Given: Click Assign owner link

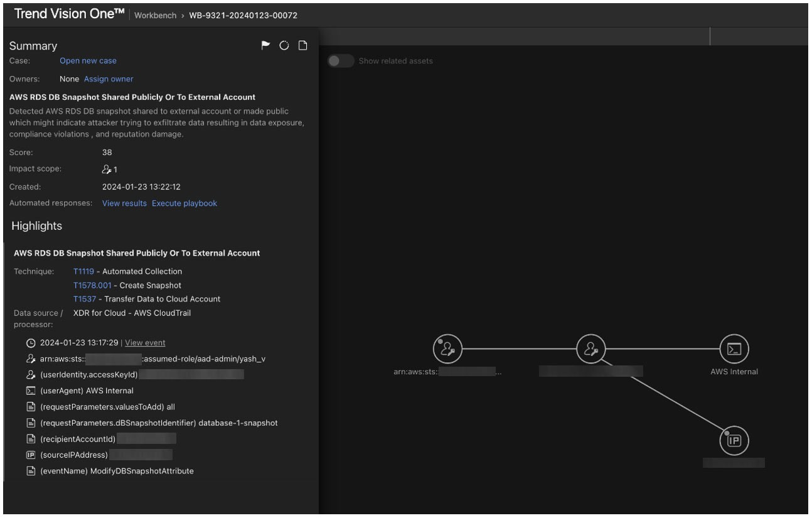Looking at the screenshot, I should click(109, 79).
